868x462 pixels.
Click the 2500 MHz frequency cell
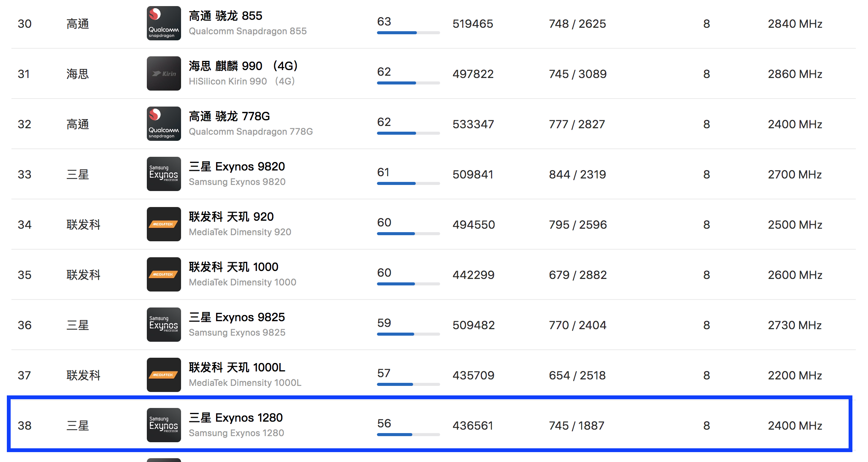pyautogui.click(x=795, y=225)
